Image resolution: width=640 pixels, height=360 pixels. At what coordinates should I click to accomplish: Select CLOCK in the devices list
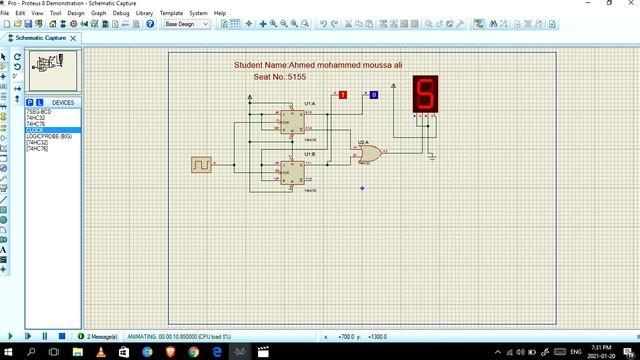tap(53, 130)
